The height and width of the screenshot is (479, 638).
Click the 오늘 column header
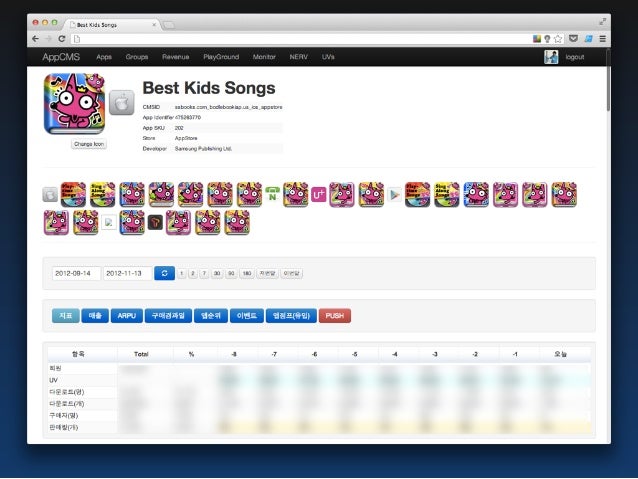(560, 354)
